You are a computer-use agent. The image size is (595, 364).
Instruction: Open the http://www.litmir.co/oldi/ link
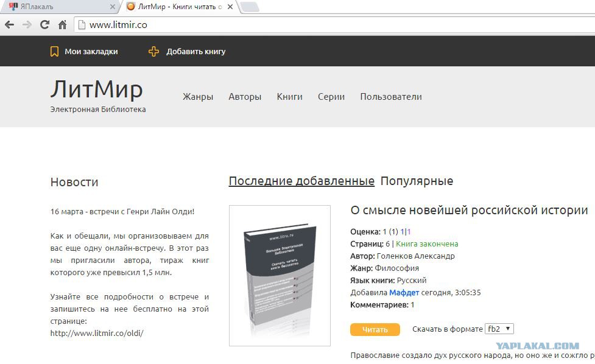[x=97, y=334]
